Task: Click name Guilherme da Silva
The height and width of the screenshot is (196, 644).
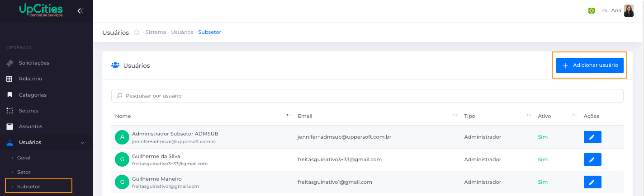Action: point(156,156)
